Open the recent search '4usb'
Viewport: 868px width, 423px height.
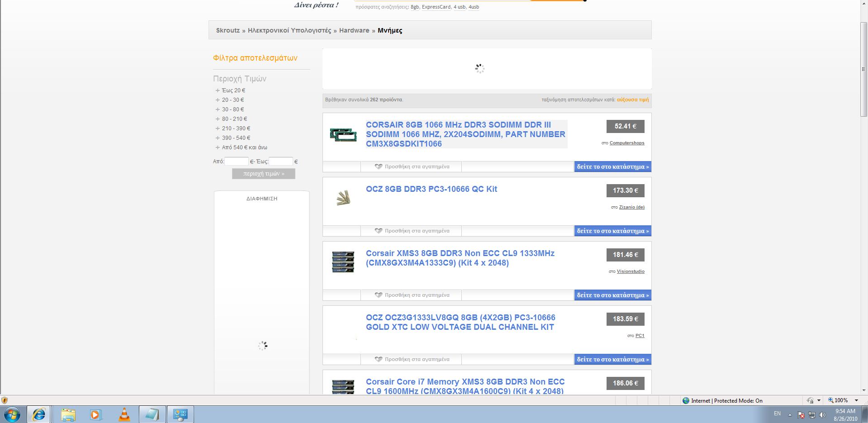pyautogui.click(x=474, y=7)
